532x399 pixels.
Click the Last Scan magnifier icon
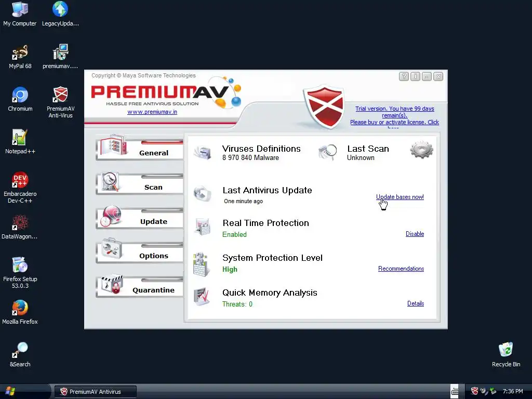pyautogui.click(x=327, y=152)
